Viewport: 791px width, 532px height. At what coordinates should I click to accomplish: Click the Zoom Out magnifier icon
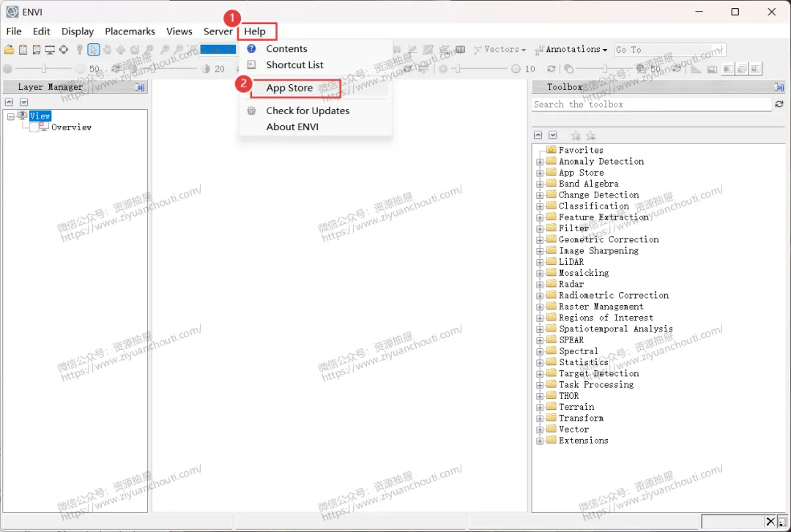pyautogui.click(x=179, y=50)
